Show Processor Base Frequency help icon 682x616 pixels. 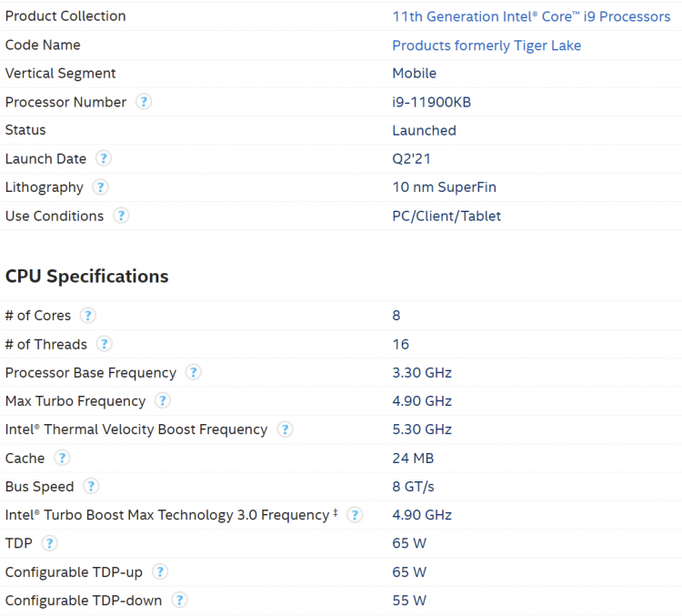[x=193, y=372]
